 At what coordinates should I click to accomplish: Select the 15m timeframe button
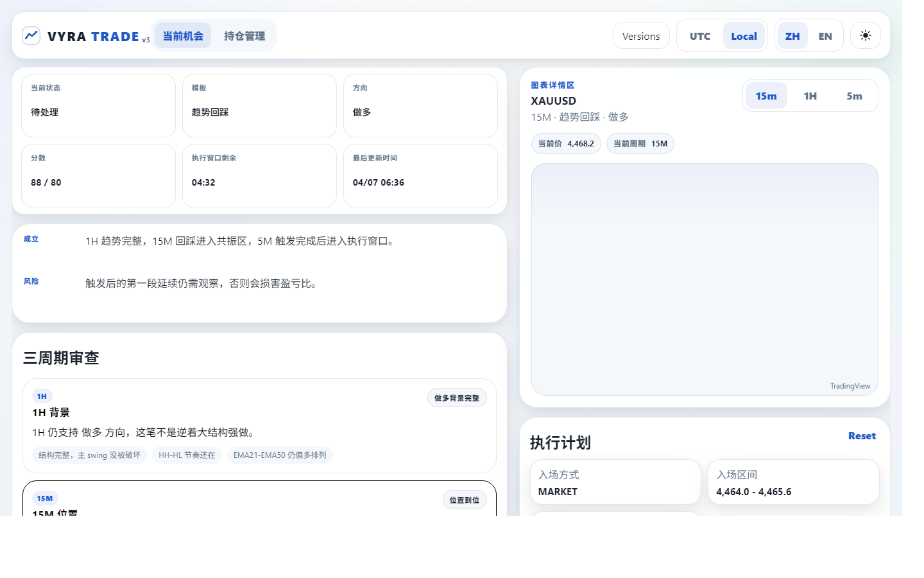coord(766,95)
